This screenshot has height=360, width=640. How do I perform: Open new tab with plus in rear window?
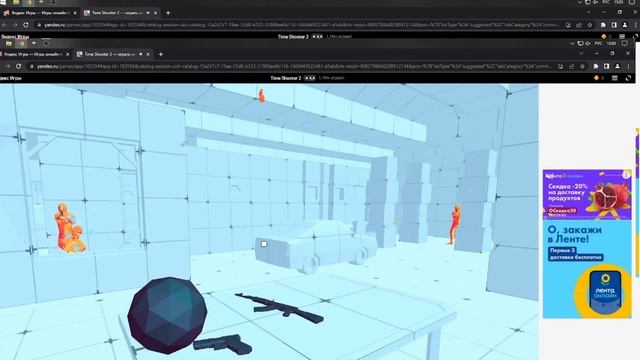pyautogui.click(x=168, y=13)
